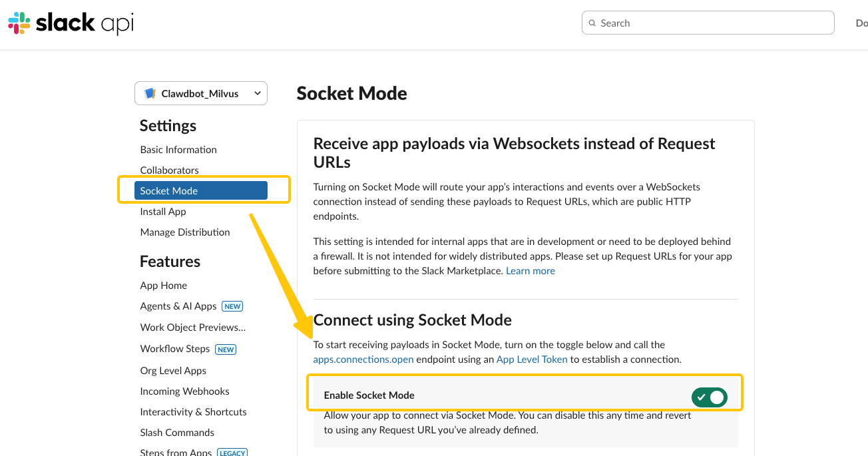
Task: Click the App Level Token link
Action: (532, 359)
